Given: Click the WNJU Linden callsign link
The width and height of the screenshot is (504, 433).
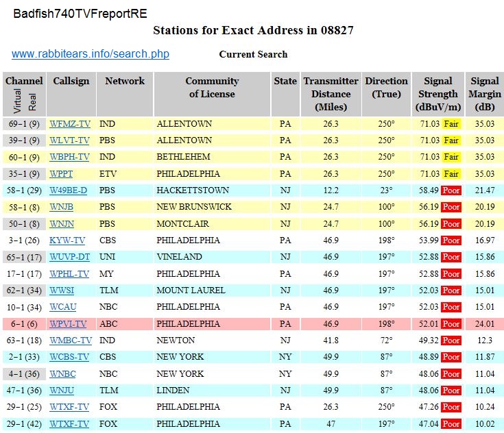Looking at the screenshot, I should click(62, 391).
